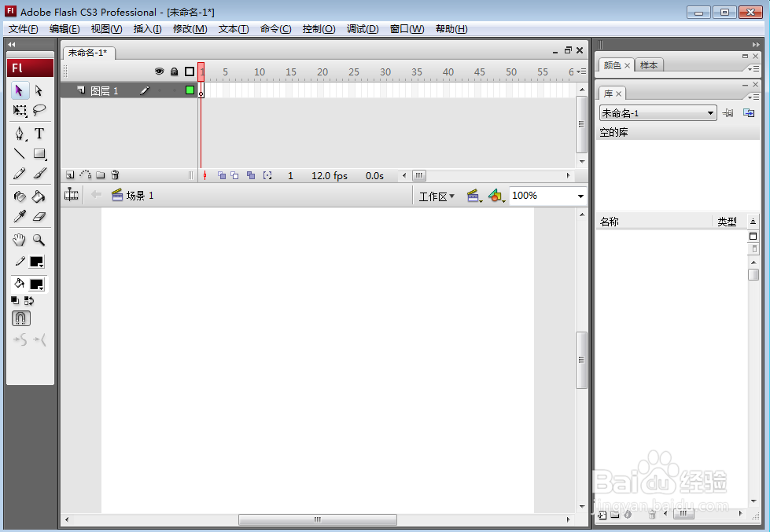Click the 12.0 fps frame rate

(330, 176)
